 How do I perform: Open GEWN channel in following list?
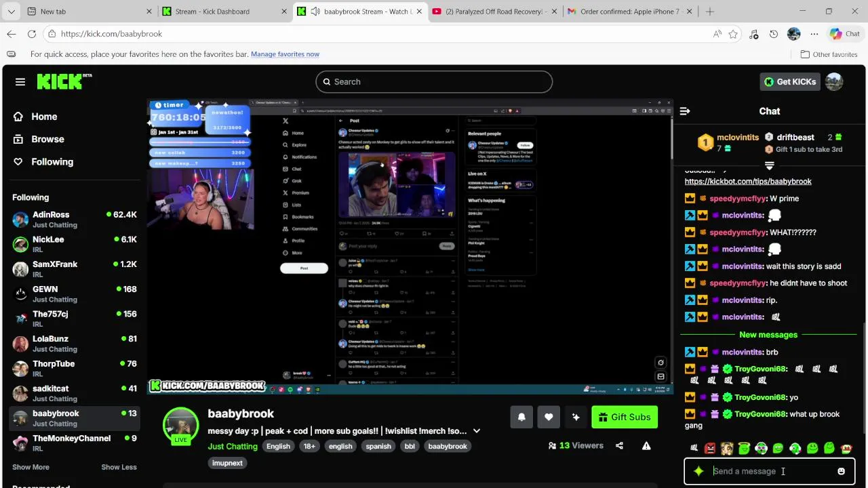[75, 294]
